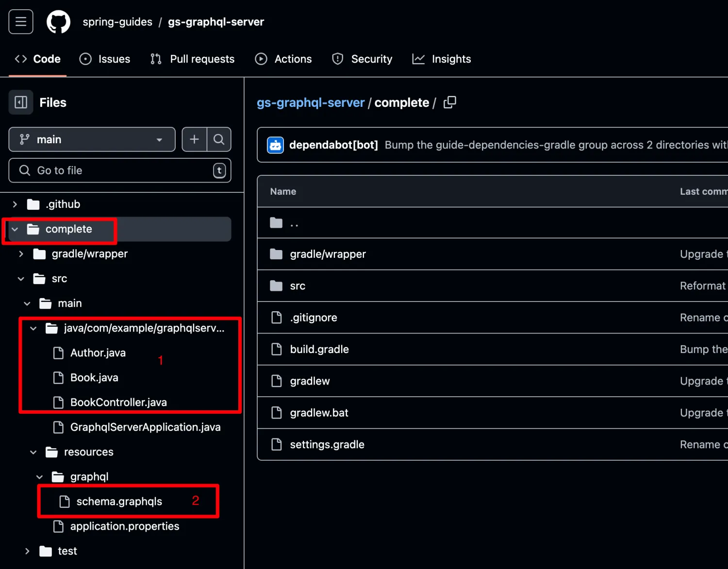Click the dependabot avatar icon

click(x=276, y=145)
